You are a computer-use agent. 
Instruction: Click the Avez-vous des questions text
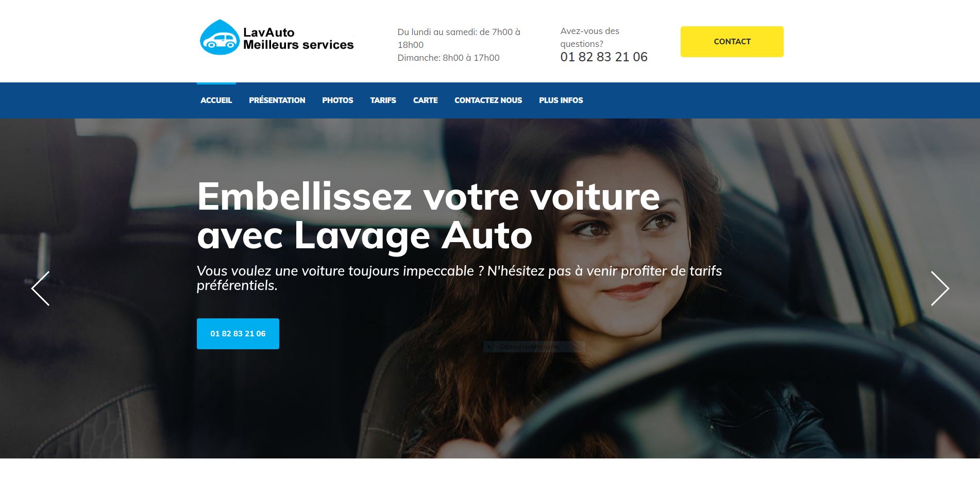coord(590,38)
